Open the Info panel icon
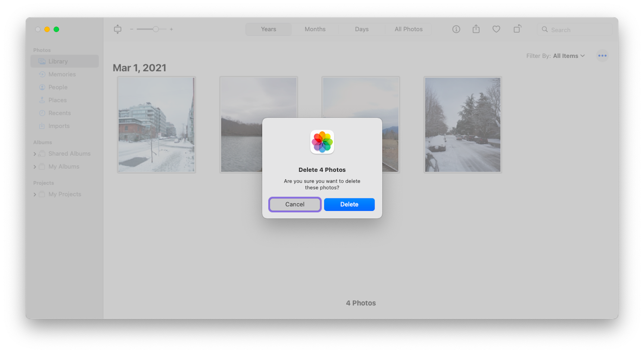This screenshot has width=644, height=353. click(x=456, y=29)
